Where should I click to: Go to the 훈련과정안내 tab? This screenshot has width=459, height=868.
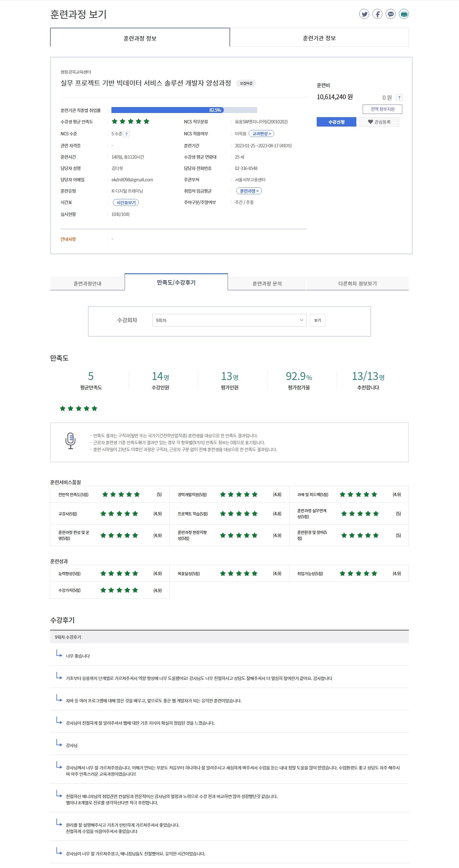coord(87,283)
